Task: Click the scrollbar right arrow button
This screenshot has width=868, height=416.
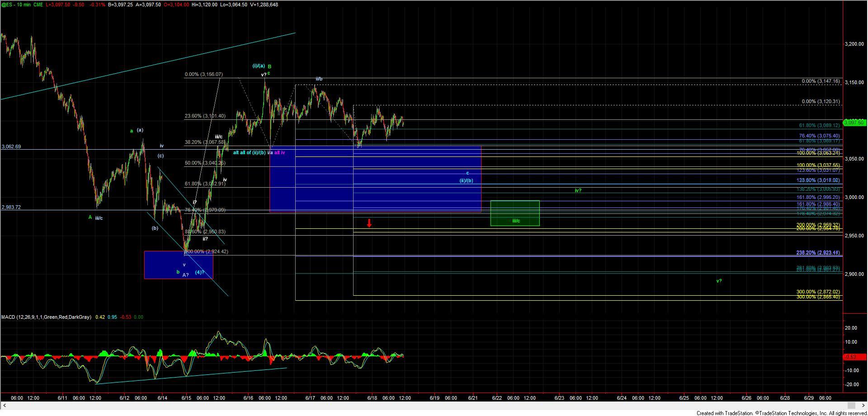Action: pyautogui.click(x=863, y=406)
